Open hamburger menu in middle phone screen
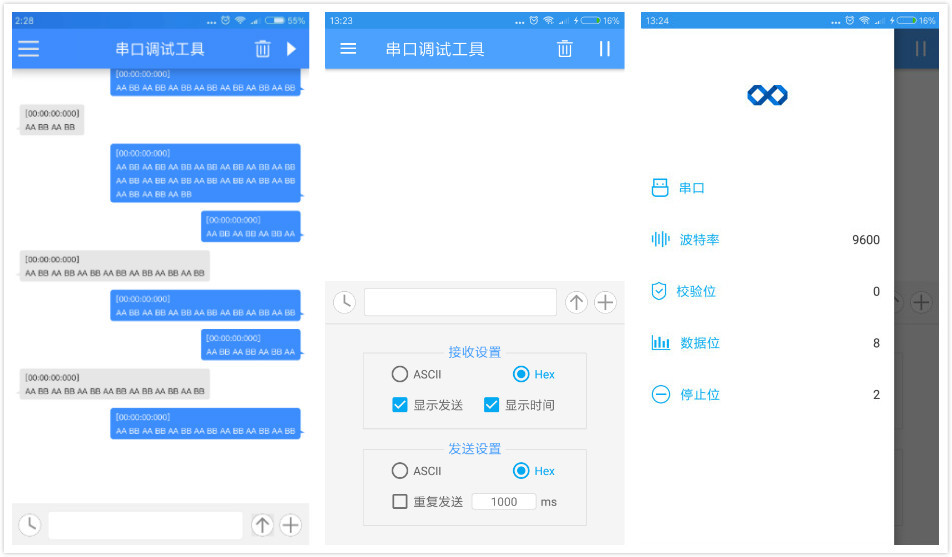The width and height of the screenshot is (952, 557). point(348,49)
